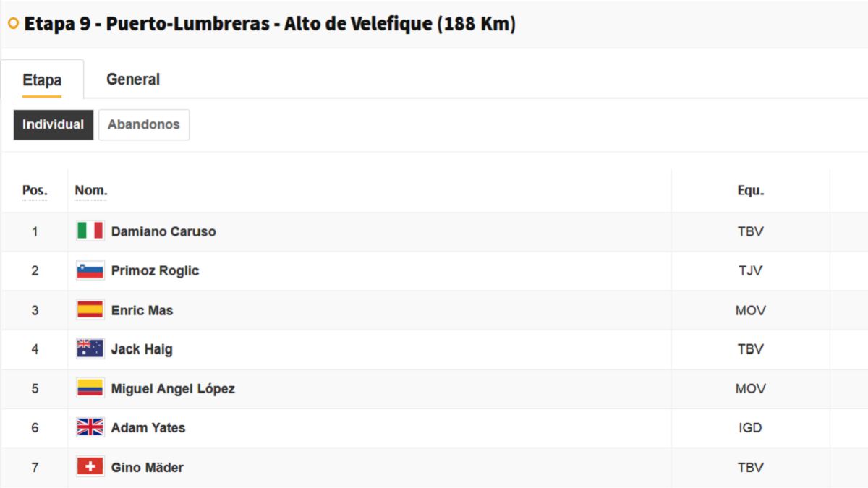The height and width of the screenshot is (488, 868).
Task: Click the Nom. column header
Action: pyautogui.click(x=91, y=191)
